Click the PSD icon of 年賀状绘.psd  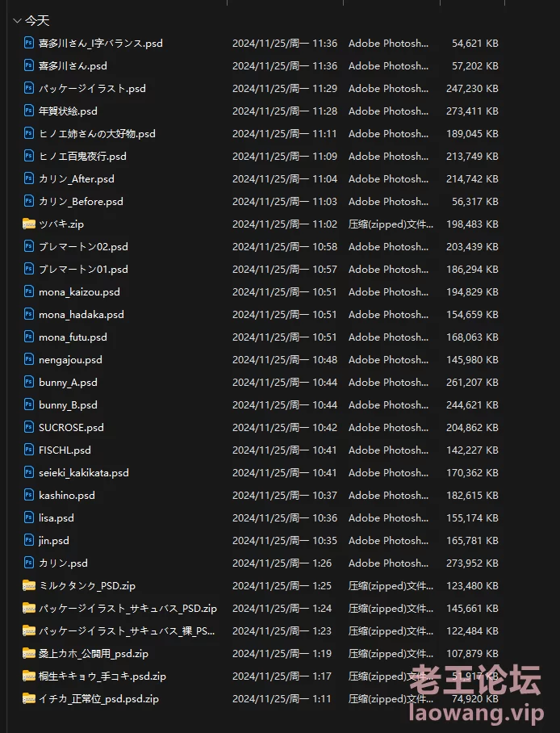coord(29,111)
